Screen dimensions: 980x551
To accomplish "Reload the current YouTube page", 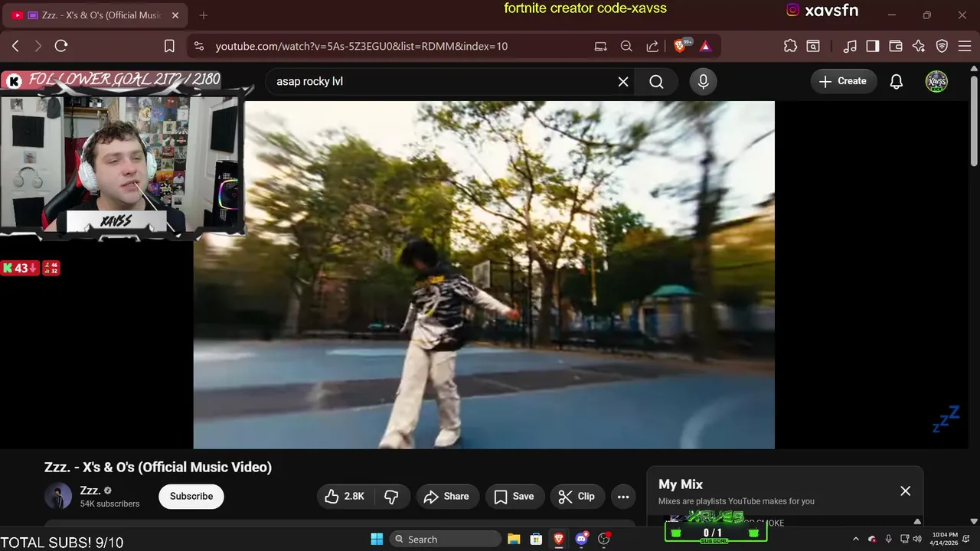I will pyautogui.click(x=61, y=46).
